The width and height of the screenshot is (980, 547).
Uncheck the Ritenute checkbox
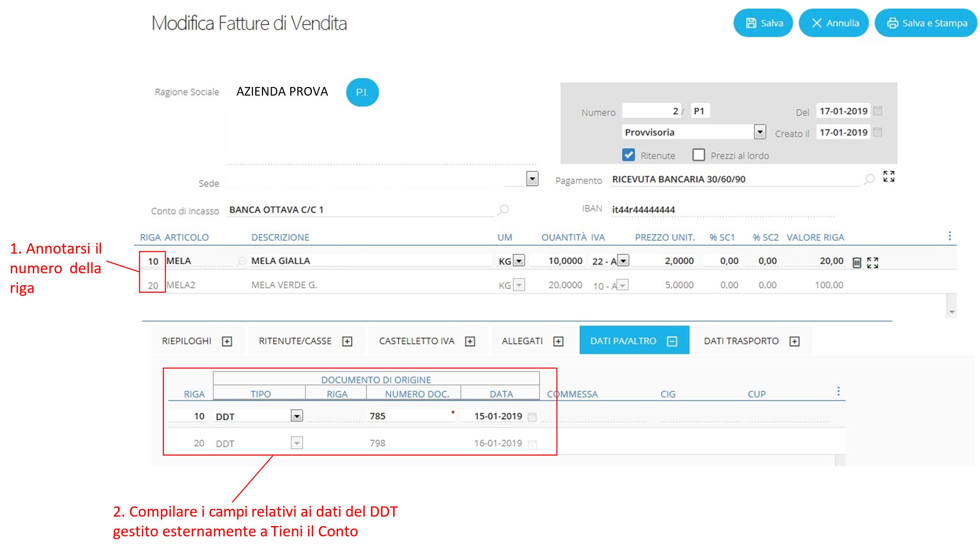(628, 155)
